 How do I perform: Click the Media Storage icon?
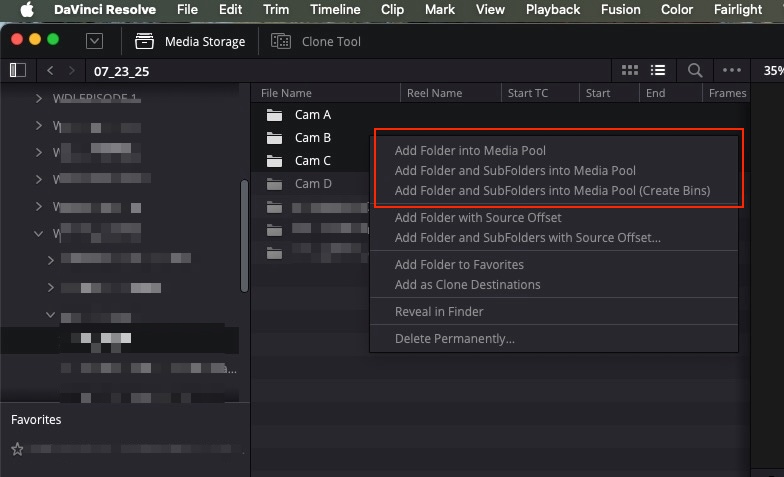point(144,41)
